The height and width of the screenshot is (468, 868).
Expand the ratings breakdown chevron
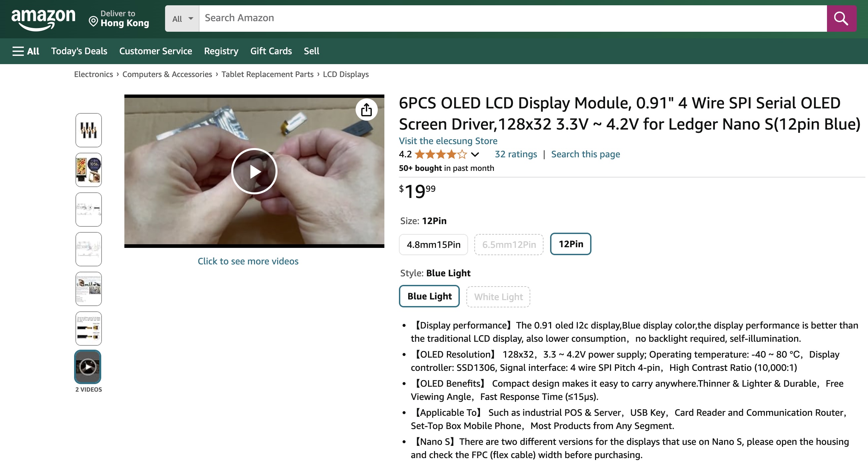[475, 155]
